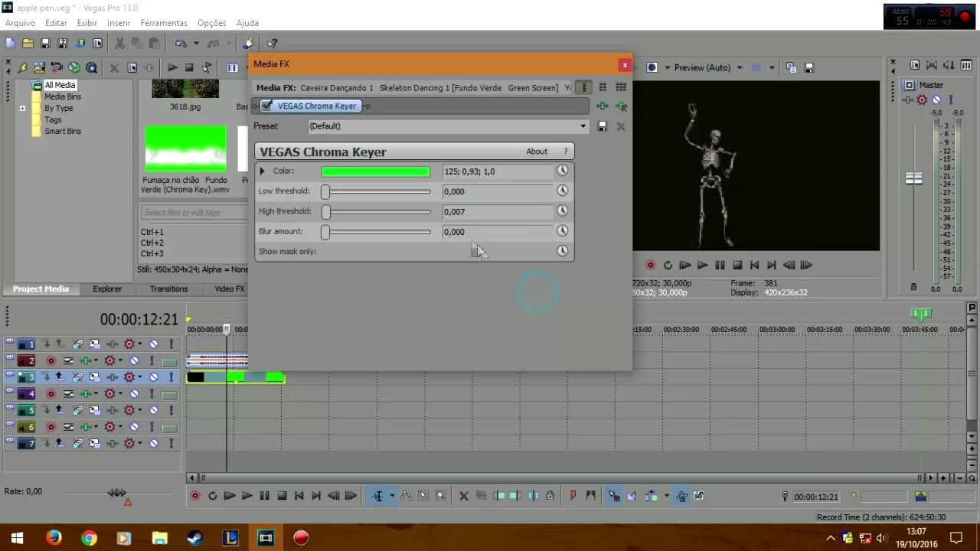Click the High threshold slider
Viewport: 980px width, 551px height.
[376, 211]
